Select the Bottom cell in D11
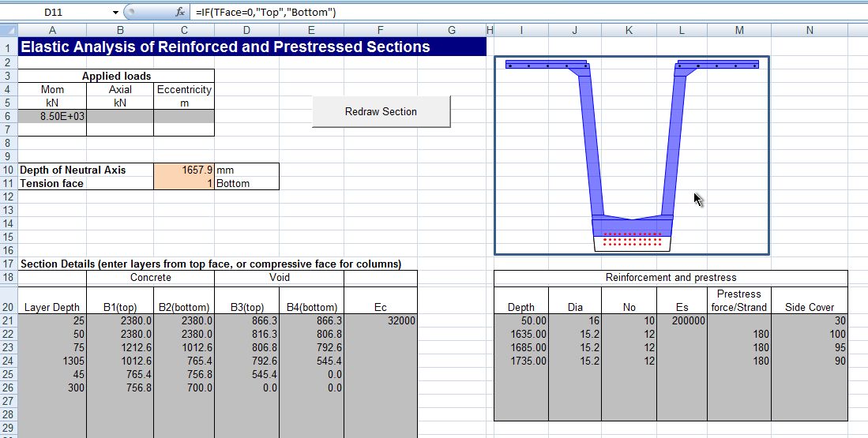Image resolution: width=868 pixels, height=438 pixels. tap(246, 183)
